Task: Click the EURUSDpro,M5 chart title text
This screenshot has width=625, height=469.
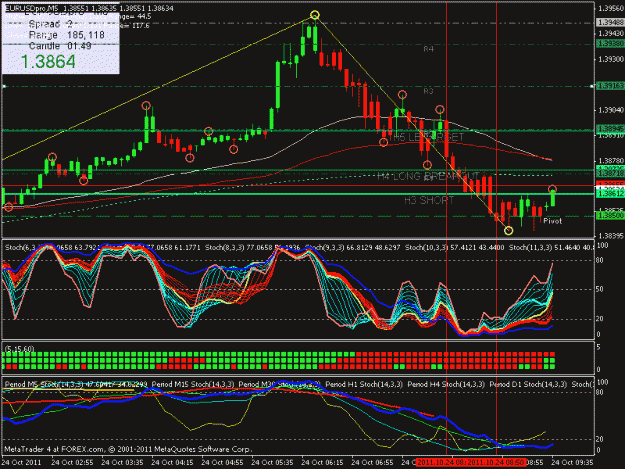Action: (x=30, y=8)
